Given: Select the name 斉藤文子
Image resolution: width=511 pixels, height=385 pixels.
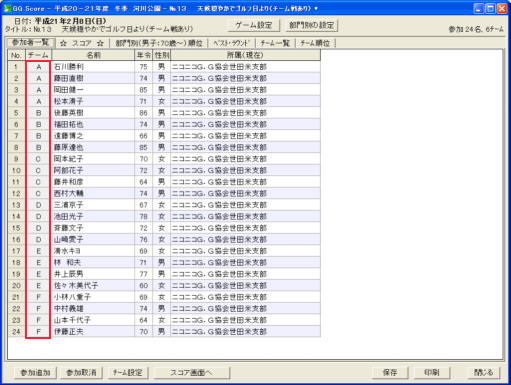Looking at the screenshot, I should coord(69,228).
